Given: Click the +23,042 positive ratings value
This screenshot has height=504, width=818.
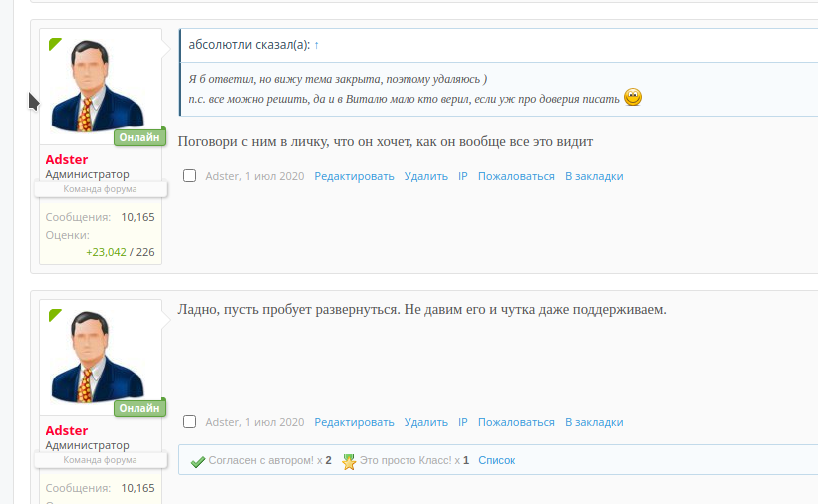Looking at the screenshot, I should point(106,252).
